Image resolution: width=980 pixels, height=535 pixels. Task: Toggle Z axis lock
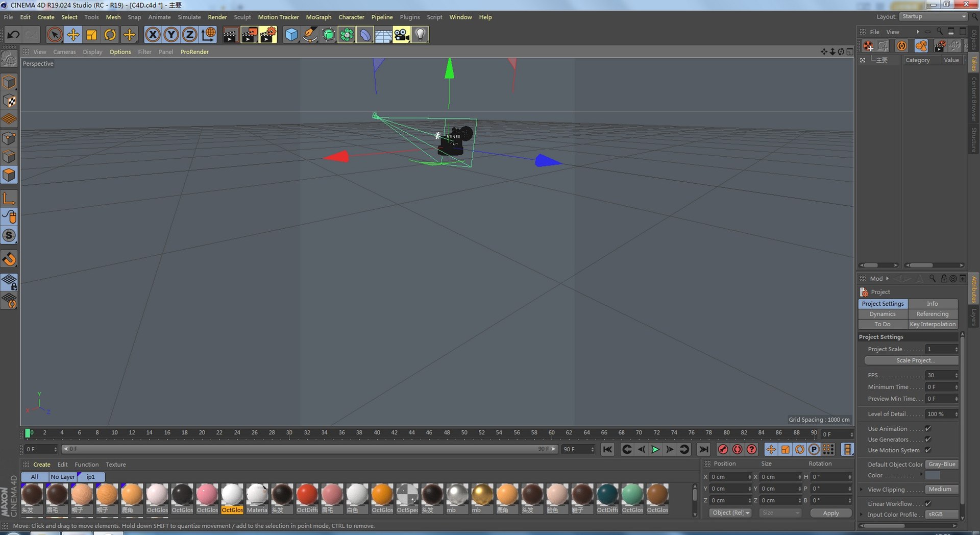[x=189, y=35]
